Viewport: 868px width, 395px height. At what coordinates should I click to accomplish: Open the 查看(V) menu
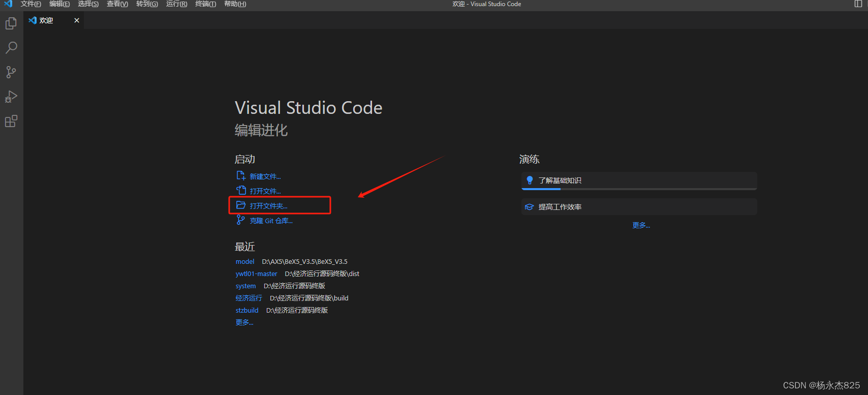[117, 4]
